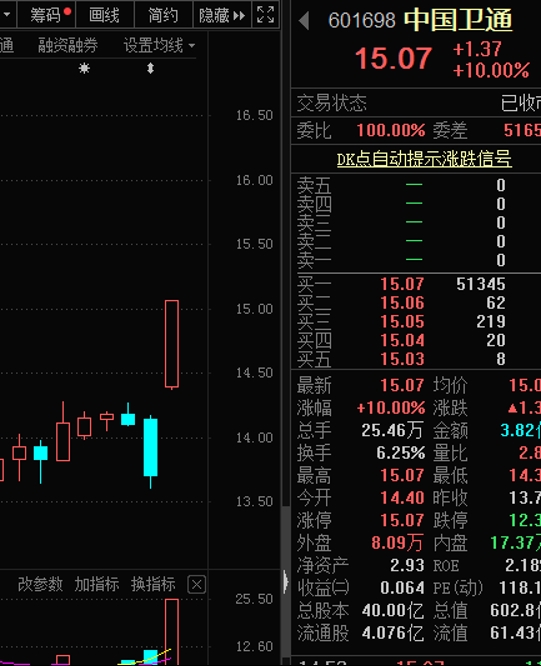Image resolution: width=541 pixels, height=666 pixels.
Task: Select the 画线 drawing tool
Action: [104, 15]
